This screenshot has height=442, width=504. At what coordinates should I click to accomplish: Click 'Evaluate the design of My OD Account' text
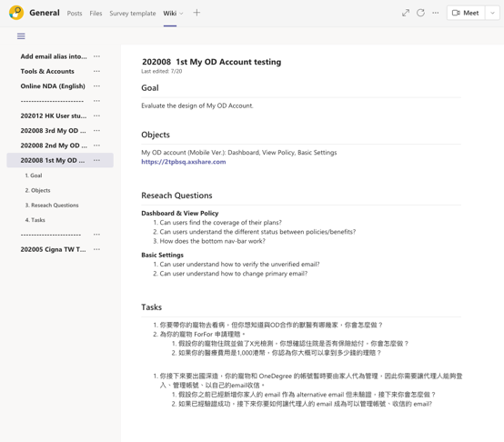point(197,105)
